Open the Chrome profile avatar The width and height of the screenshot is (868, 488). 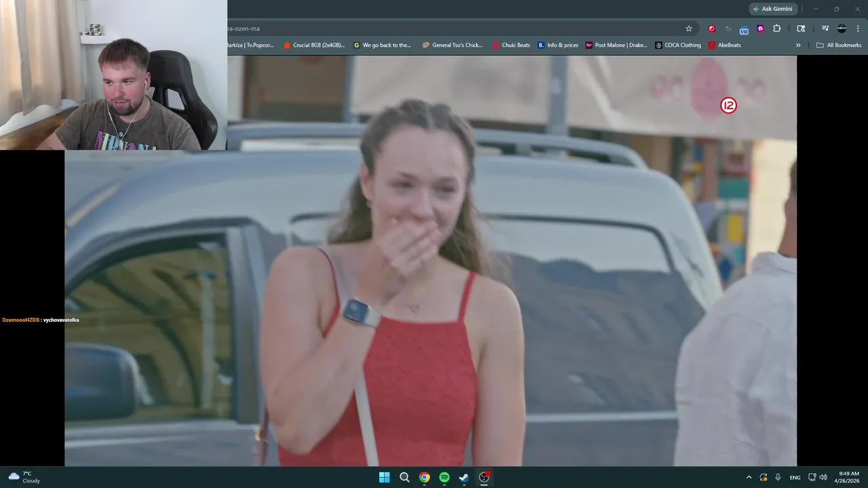coord(842,28)
